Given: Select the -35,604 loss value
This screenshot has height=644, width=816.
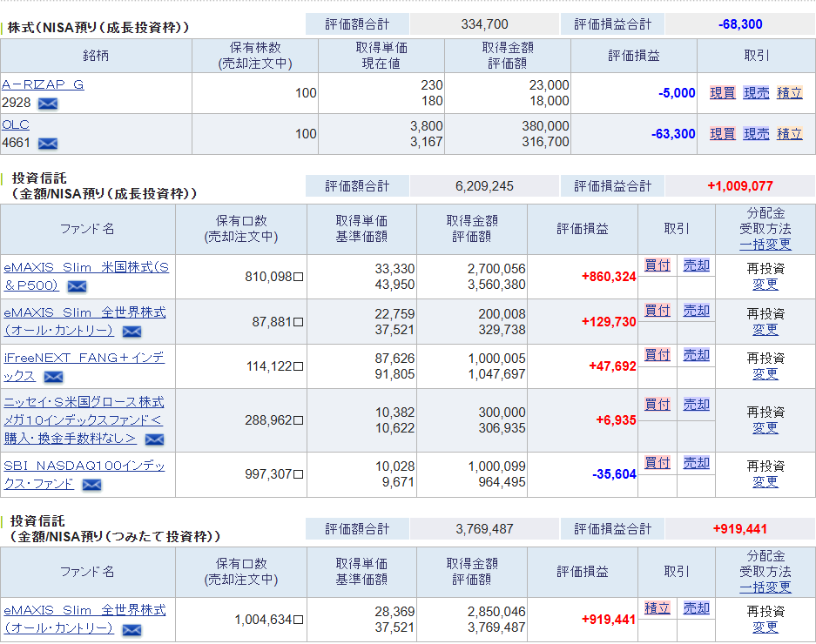Looking at the screenshot, I should pyautogui.click(x=614, y=474).
